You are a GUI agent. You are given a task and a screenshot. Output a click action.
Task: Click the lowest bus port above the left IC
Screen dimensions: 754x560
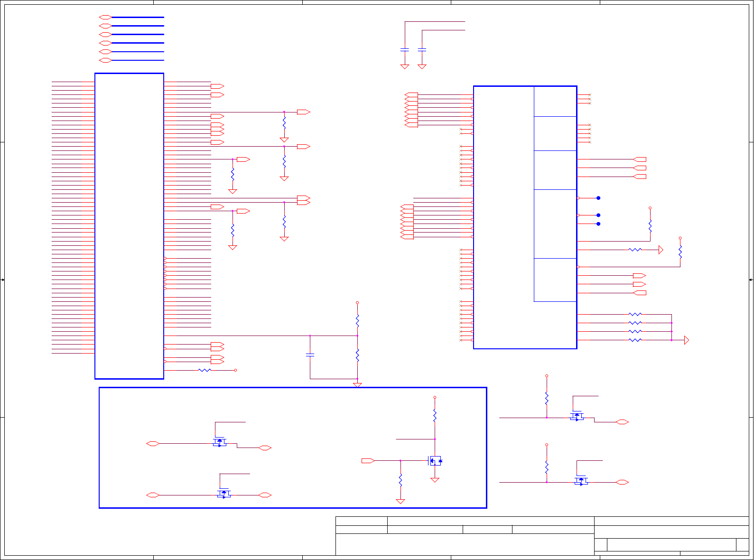[105, 60]
